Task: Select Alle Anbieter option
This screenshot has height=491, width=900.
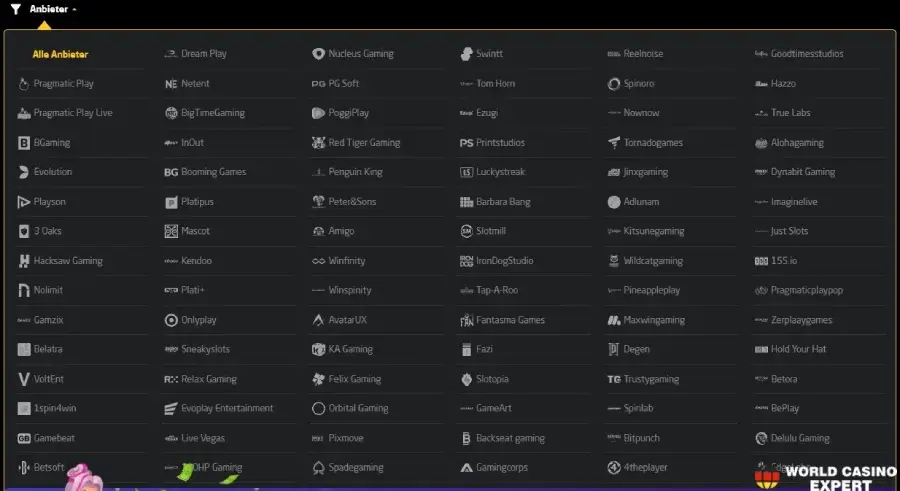Action: click(60, 54)
